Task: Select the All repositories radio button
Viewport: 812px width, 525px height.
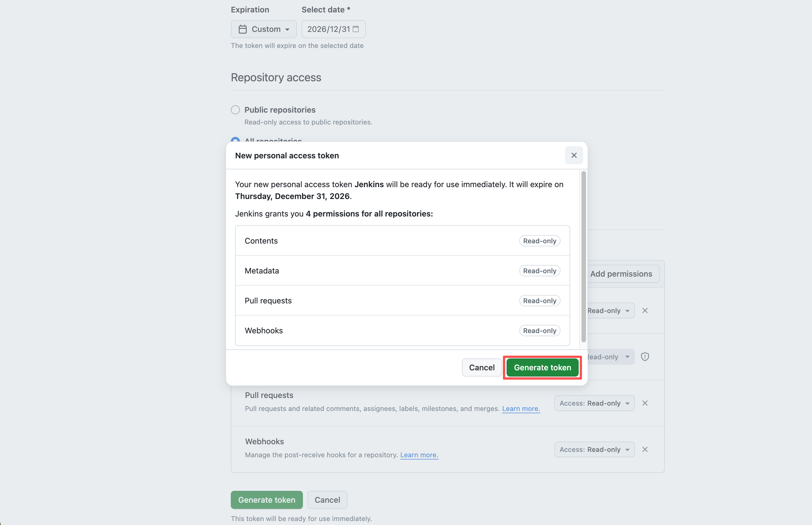Action: (235, 139)
